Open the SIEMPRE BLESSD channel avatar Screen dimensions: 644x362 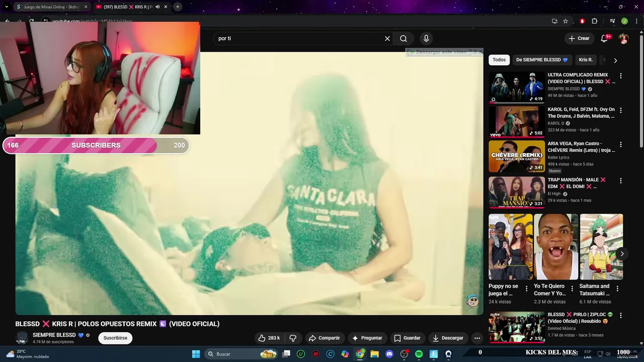tap(22, 338)
